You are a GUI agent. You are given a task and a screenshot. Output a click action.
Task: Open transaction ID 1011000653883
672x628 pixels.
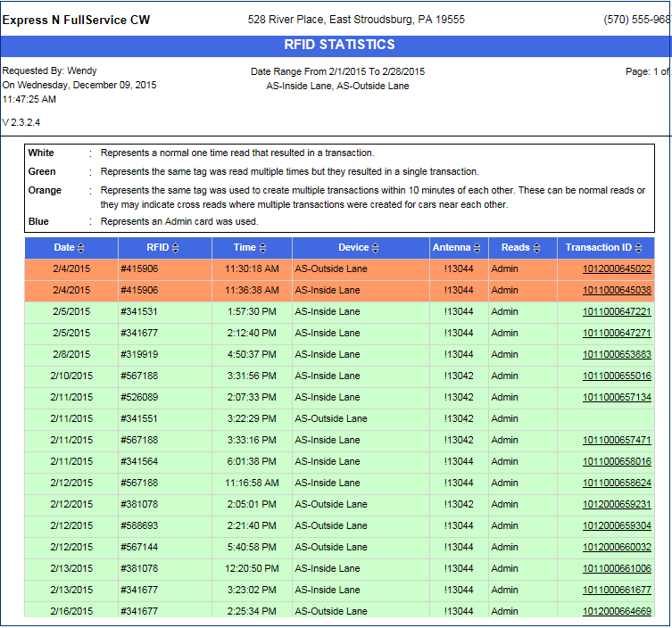(617, 354)
